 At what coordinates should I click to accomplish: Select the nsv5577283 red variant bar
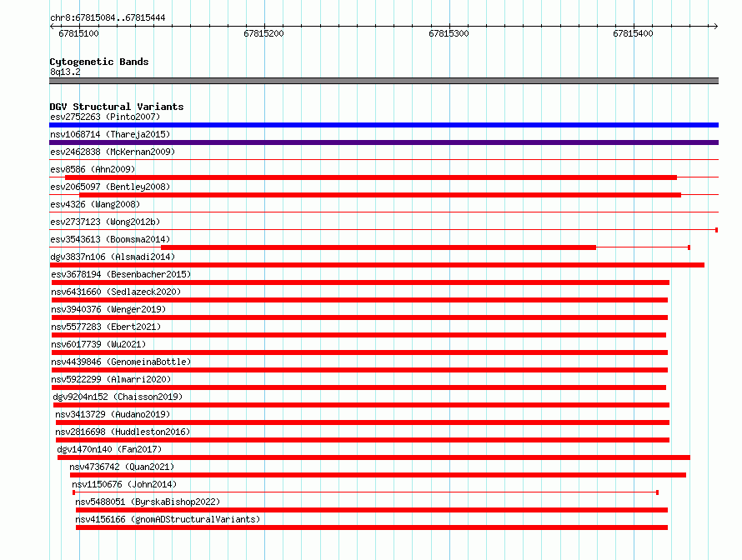(358, 335)
